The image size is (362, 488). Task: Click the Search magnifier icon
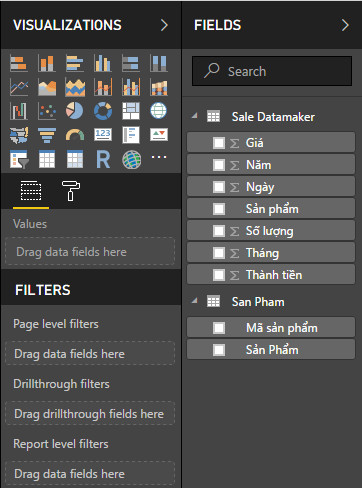[212, 70]
